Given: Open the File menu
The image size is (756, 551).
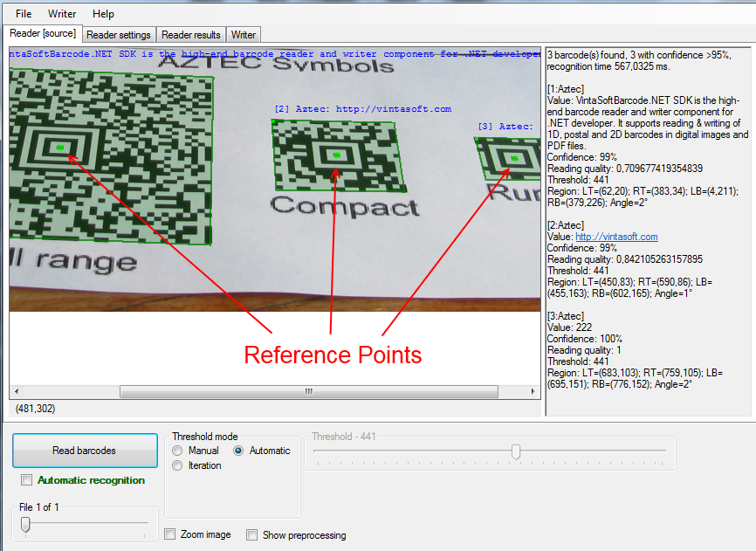Looking at the screenshot, I should 24,14.
